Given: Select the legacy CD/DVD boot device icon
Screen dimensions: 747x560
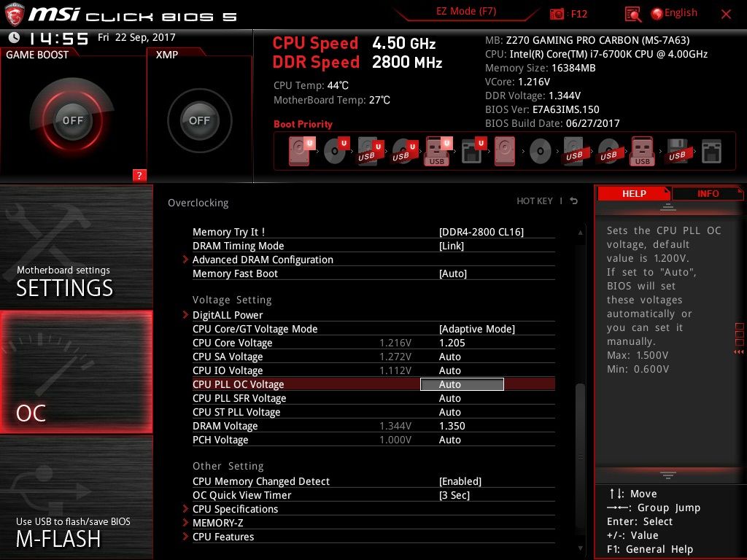Looking at the screenshot, I should (x=541, y=152).
